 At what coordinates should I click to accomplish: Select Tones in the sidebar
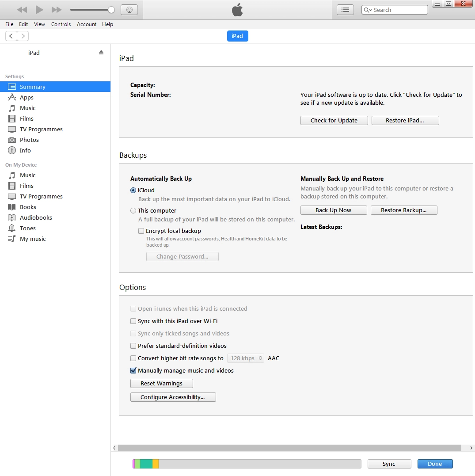tap(28, 228)
